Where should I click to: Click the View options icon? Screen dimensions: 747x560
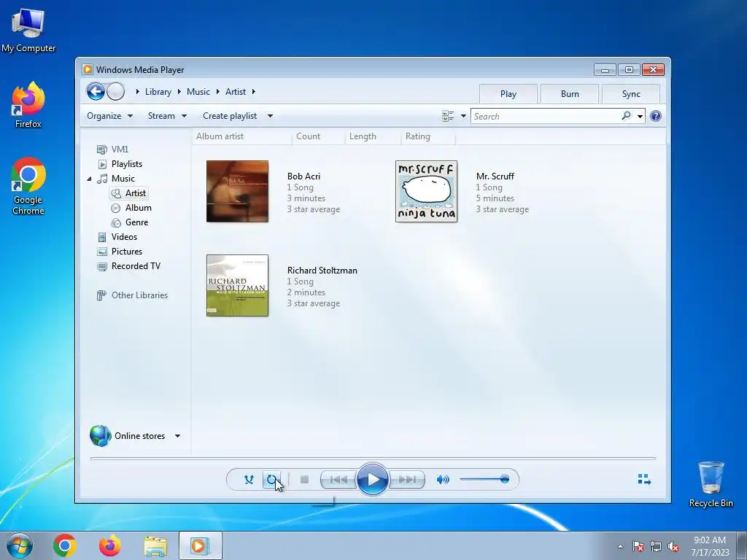pyautogui.click(x=448, y=116)
